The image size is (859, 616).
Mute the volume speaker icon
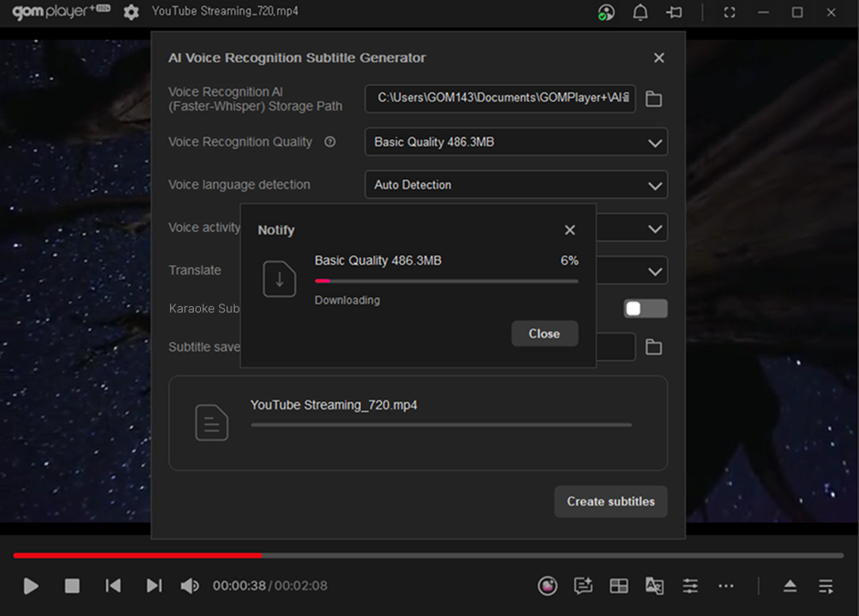point(189,586)
